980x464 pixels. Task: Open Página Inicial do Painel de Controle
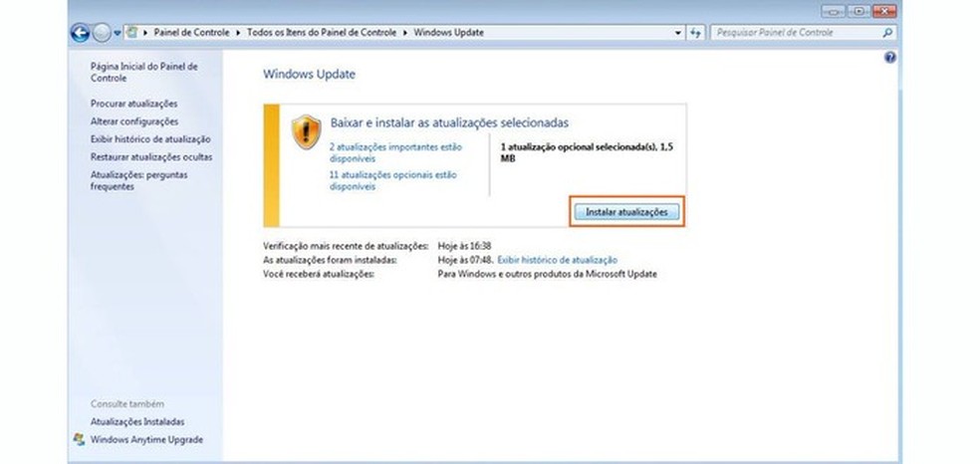click(143, 72)
